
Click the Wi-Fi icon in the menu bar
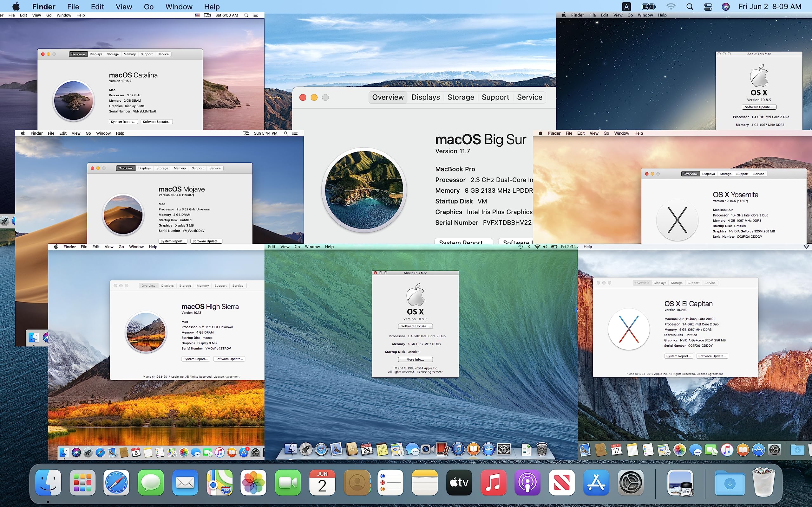671,6
